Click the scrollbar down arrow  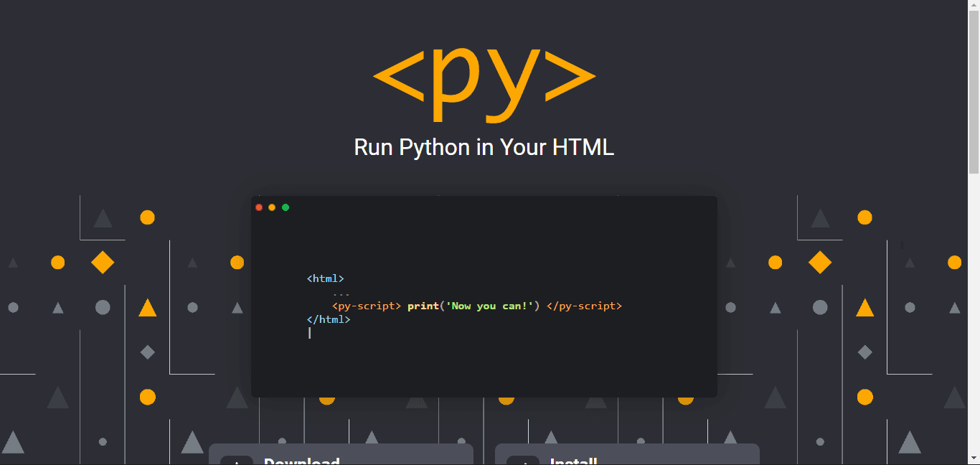tap(974, 459)
